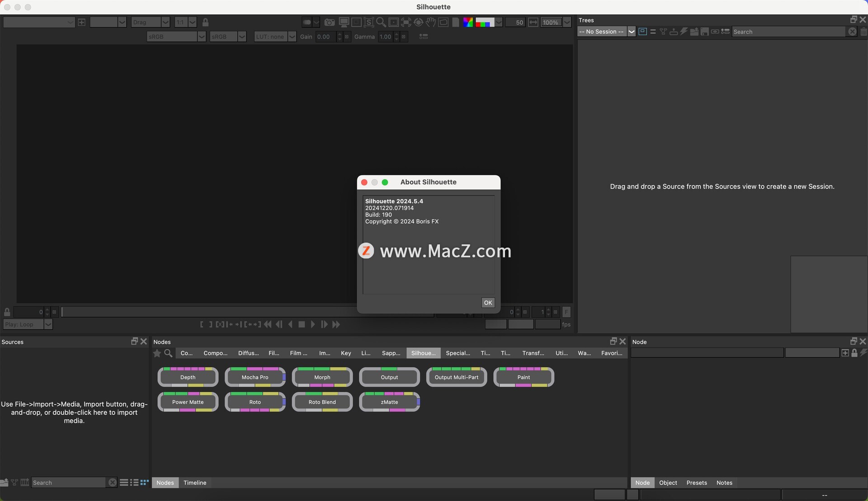Viewport: 868px width, 501px height.
Task: Click the Roto node button
Action: click(x=255, y=402)
